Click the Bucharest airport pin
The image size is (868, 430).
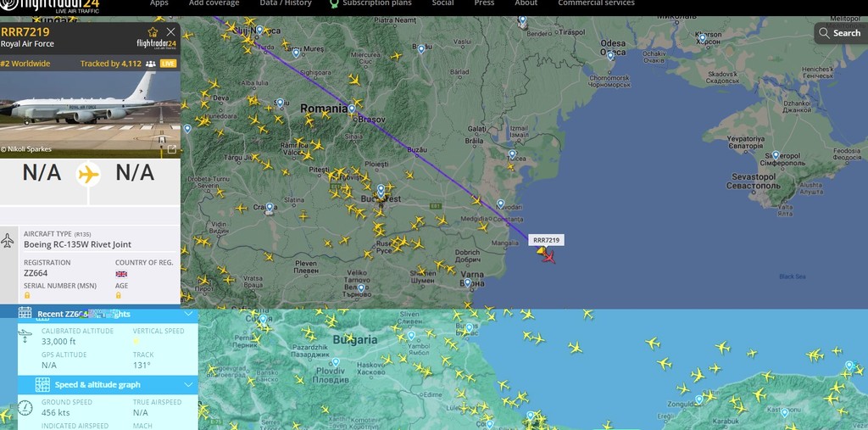[381, 189]
